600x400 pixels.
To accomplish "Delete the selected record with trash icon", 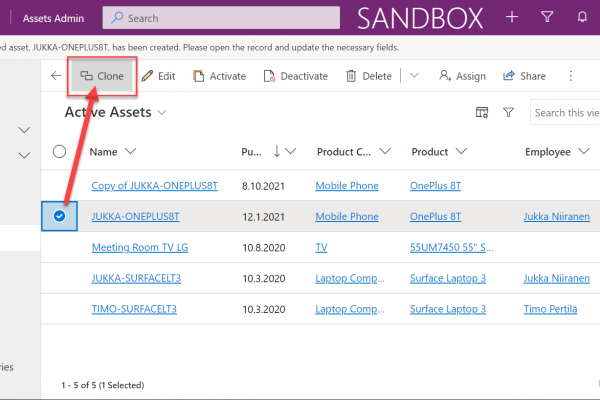I will point(368,76).
